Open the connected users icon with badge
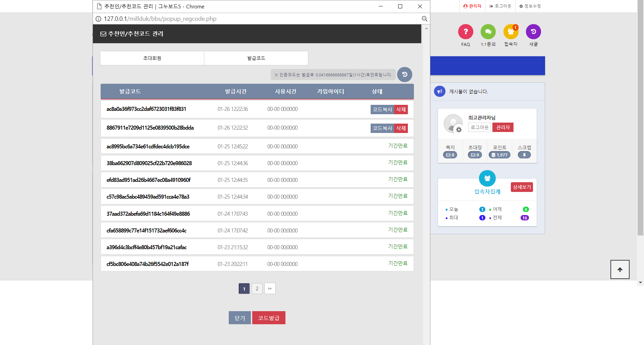This screenshot has height=345, width=644. 511,32
